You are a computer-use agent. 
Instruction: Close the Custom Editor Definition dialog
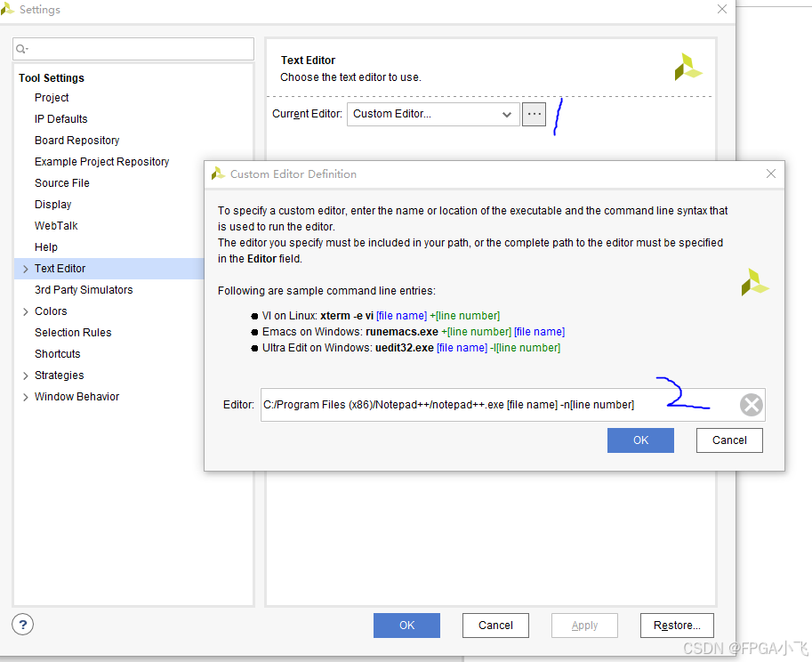coord(770,174)
